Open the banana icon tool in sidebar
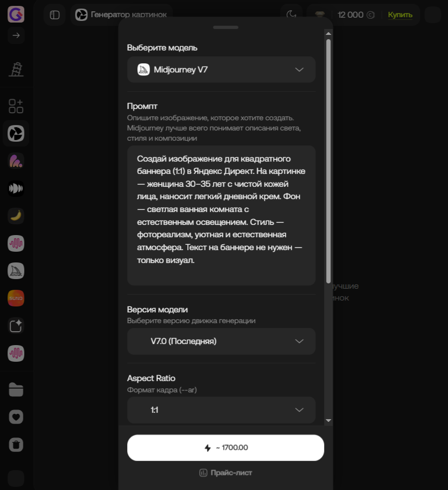Viewport: 448px width, 490px height. (16, 216)
